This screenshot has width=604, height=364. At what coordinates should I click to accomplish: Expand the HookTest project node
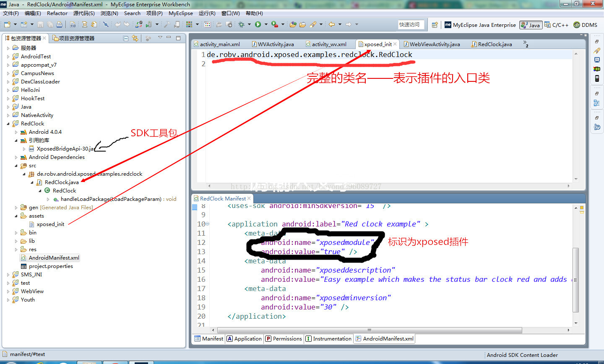coord(8,99)
